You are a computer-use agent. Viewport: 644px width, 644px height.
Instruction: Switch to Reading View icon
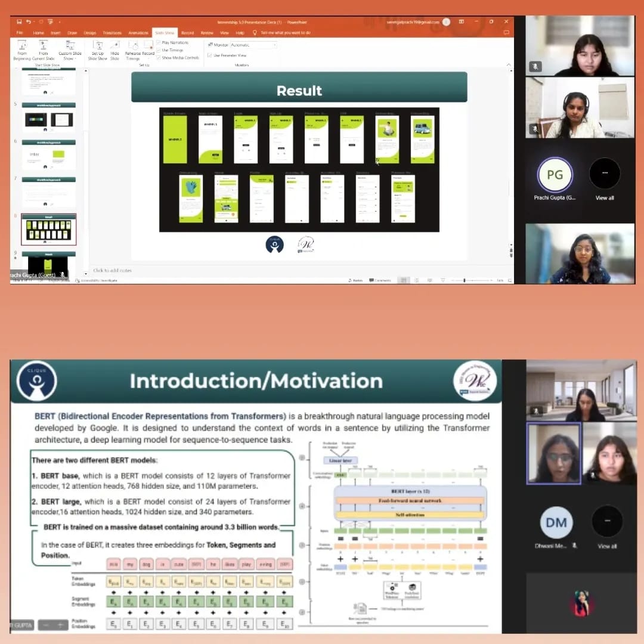(429, 280)
